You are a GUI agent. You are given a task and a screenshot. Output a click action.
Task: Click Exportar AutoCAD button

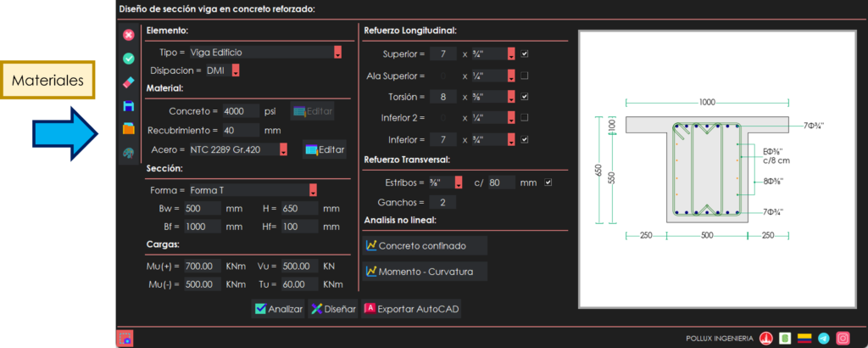[411, 309]
